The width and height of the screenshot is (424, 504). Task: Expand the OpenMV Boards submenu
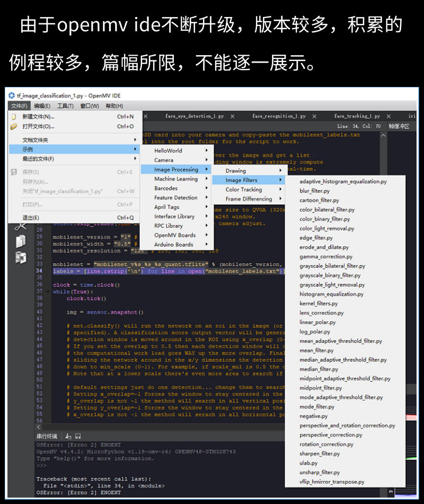177,235
